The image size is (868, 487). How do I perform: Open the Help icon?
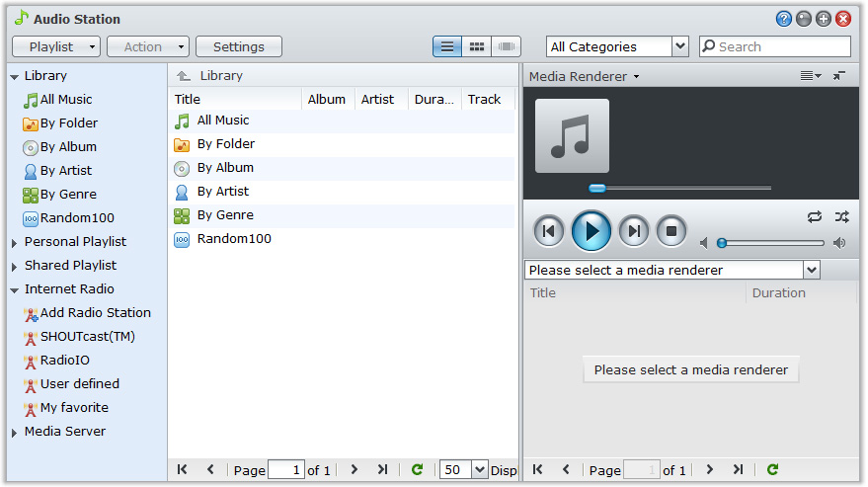coord(783,19)
